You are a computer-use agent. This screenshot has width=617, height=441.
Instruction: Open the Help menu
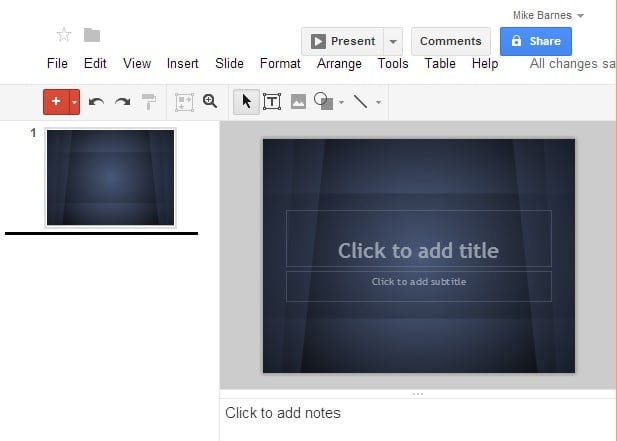485,63
